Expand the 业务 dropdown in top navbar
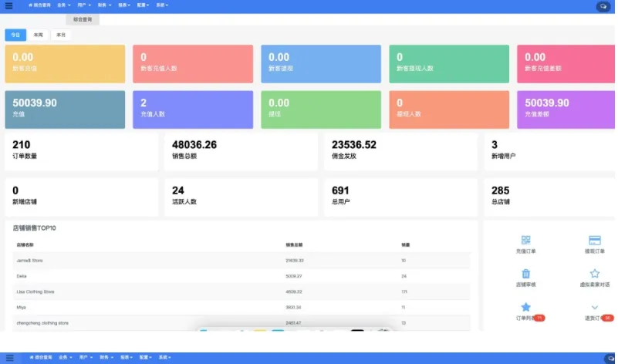 coord(65,5)
